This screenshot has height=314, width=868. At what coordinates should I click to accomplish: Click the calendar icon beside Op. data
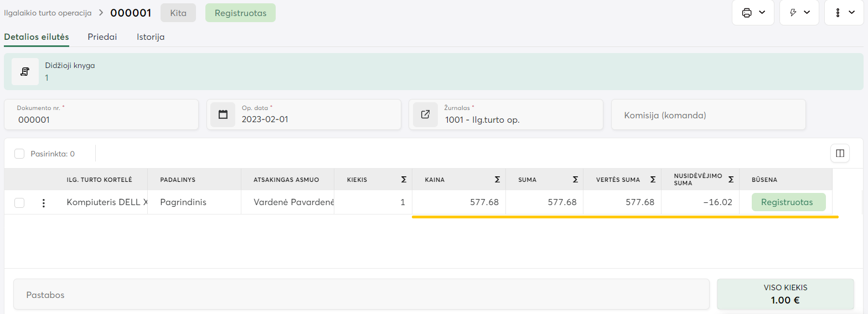223,114
